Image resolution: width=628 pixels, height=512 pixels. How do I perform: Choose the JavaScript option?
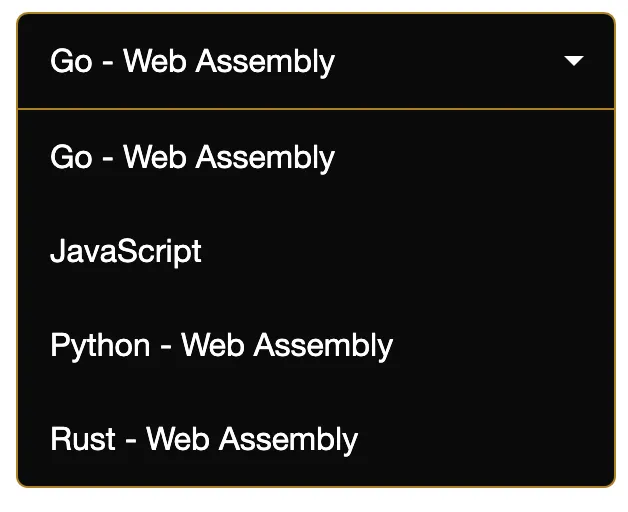(126, 251)
